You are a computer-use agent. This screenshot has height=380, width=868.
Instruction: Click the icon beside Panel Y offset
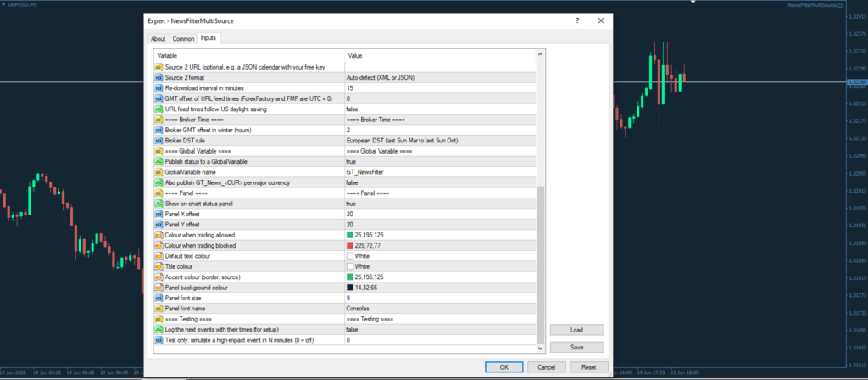[159, 225]
